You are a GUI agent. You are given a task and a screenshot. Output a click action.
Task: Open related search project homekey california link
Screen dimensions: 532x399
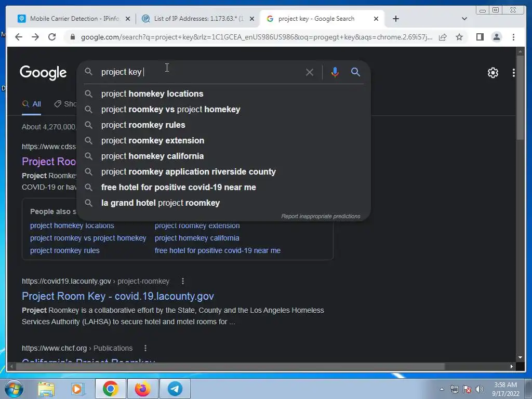coord(197,238)
